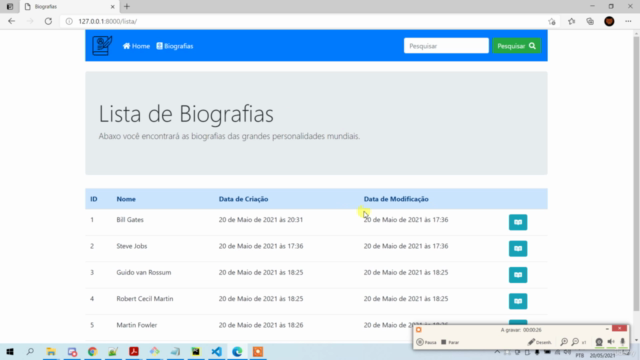Screen dimensions: 640x360
Task: Select the Biografias browser tab
Action: pyautogui.click(x=69, y=7)
